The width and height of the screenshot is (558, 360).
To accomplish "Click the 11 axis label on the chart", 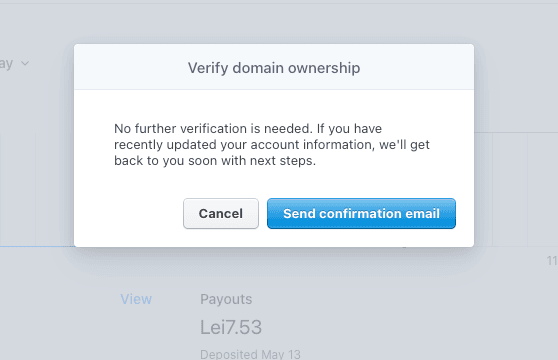I will coord(552,261).
